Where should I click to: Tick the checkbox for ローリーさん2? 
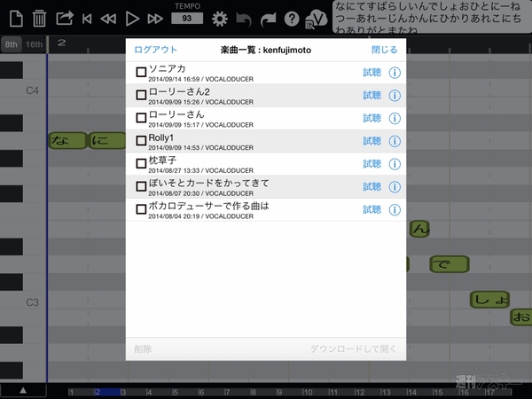coord(141,95)
